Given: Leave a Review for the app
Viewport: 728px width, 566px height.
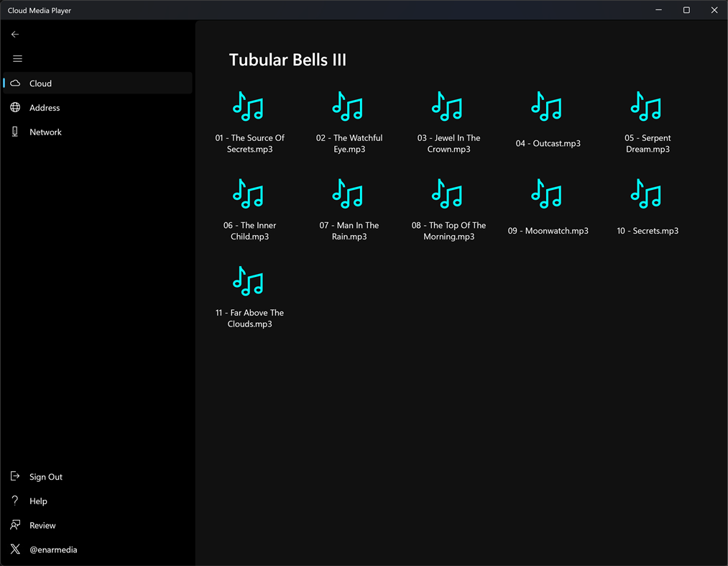Looking at the screenshot, I should pyautogui.click(x=43, y=525).
